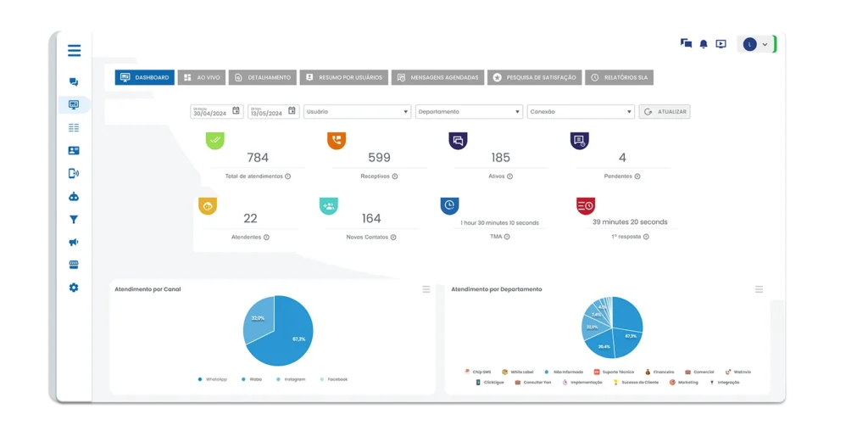Expand the Conexão dropdown filter
Screen dimensions: 868x431
[x=581, y=111]
